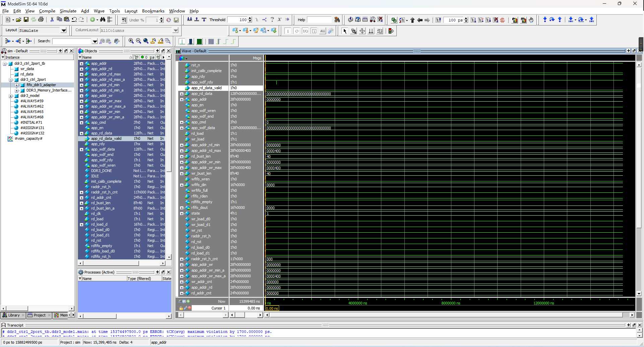Click the Cursor 1 time marker 0.00 ns

[272, 308]
